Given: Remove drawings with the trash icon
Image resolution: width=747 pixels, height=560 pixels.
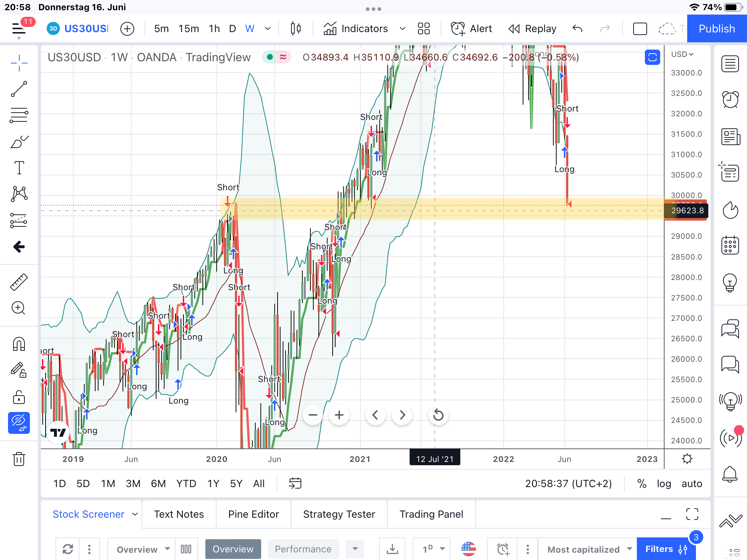Looking at the screenshot, I should coord(19,459).
